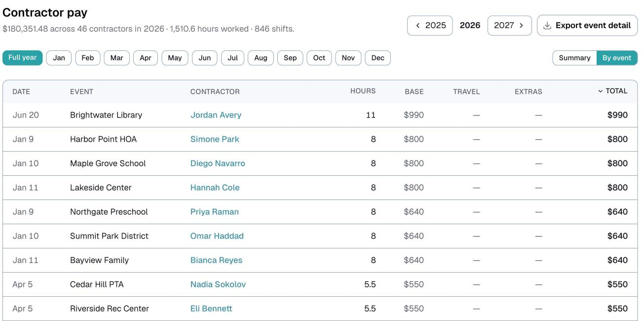Viewport: 644px width, 321px height.
Task: Open contractor Omar Haddad
Action: coord(217,236)
